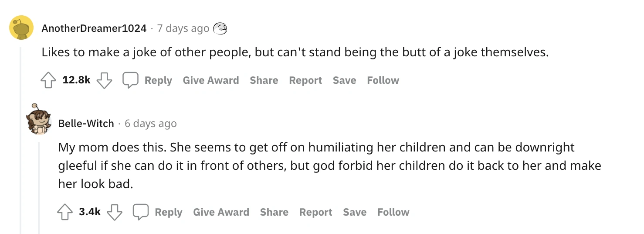Click the troll face flair icon
Viewport: 644px width, 234px height.
[x=220, y=29]
